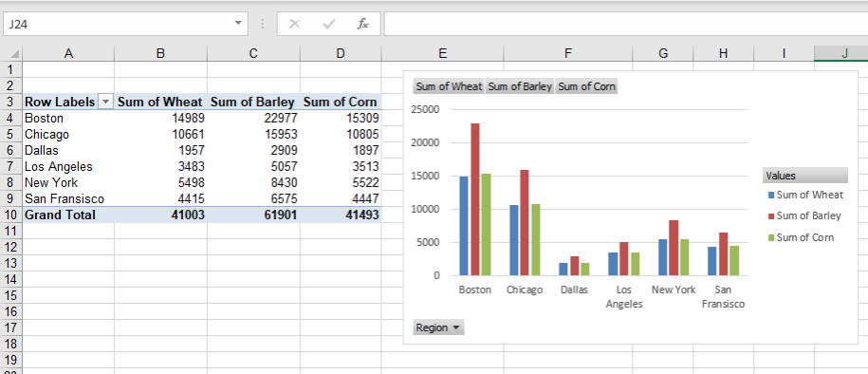
Task: Select column C header
Action: pyautogui.click(x=253, y=53)
